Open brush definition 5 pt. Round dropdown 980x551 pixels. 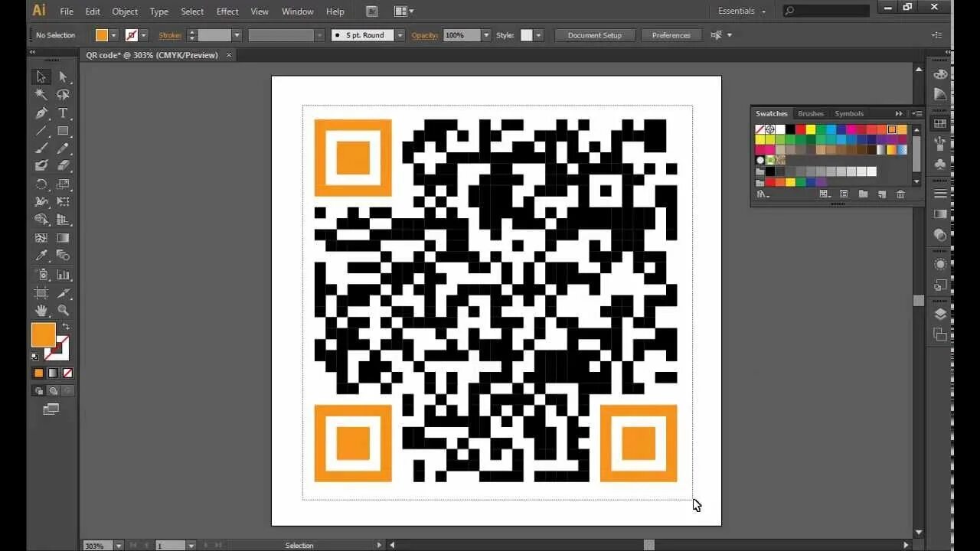tap(400, 35)
